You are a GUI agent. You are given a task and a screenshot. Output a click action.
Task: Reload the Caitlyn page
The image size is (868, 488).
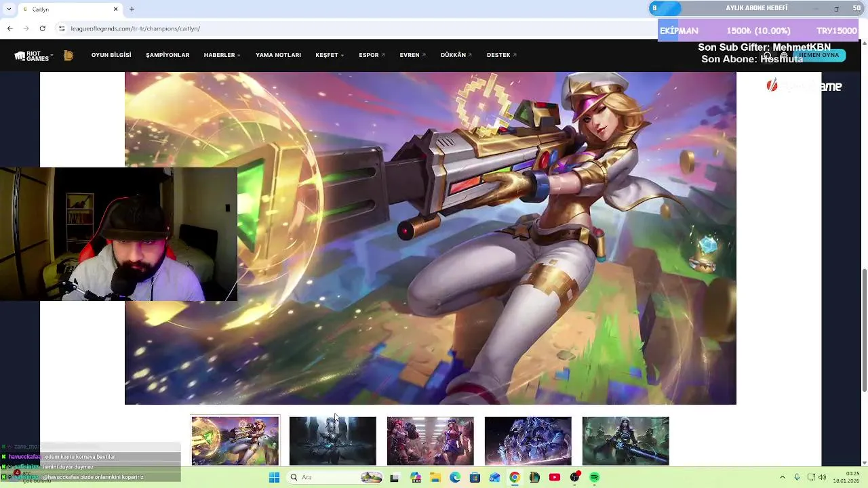coord(43,28)
